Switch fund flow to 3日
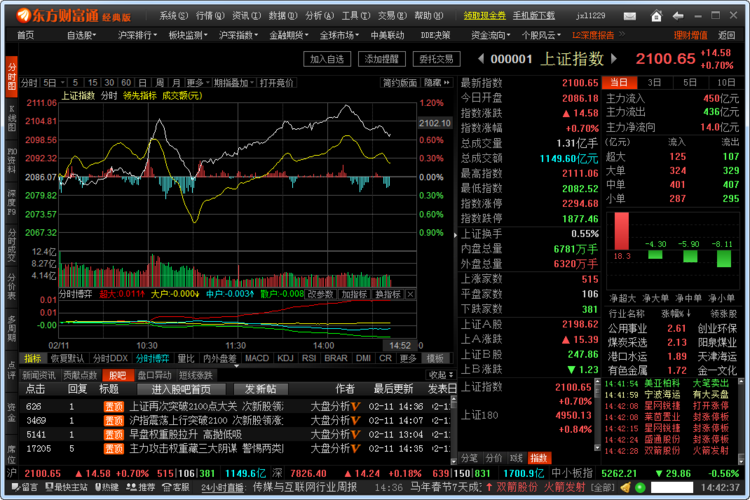The width and height of the screenshot is (750, 500). click(x=654, y=82)
